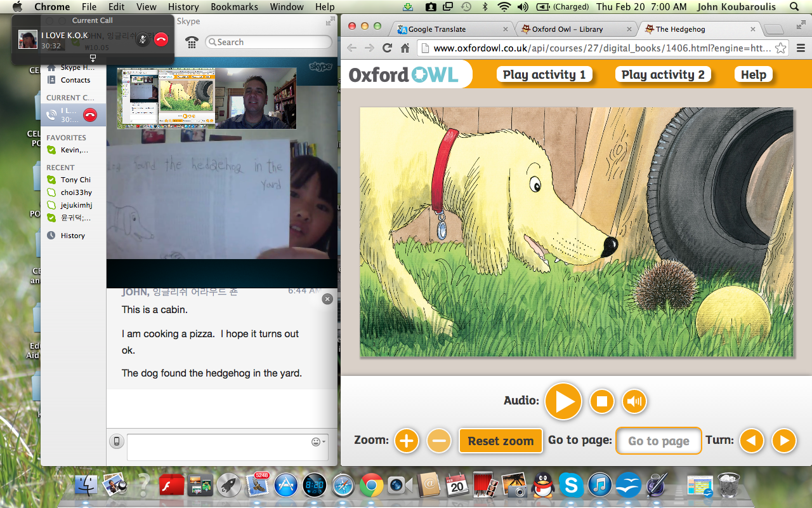This screenshot has width=812, height=508.
Task: Close the chat message panel
Action: coord(327,299)
